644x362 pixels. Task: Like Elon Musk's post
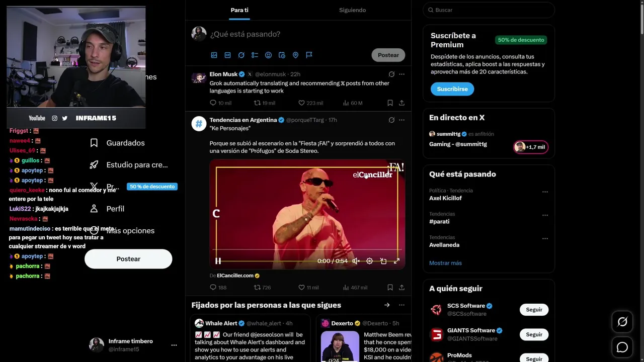[x=310, y=103]
